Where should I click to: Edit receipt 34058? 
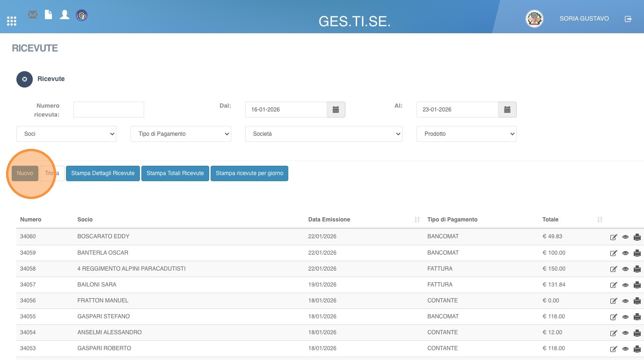pyautogui.click(x=614, y=269)
